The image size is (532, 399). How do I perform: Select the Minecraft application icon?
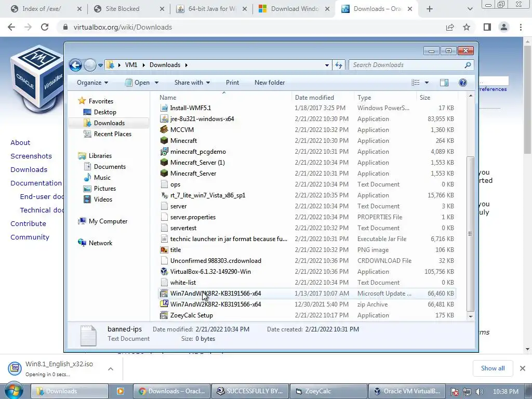[164, 140]
